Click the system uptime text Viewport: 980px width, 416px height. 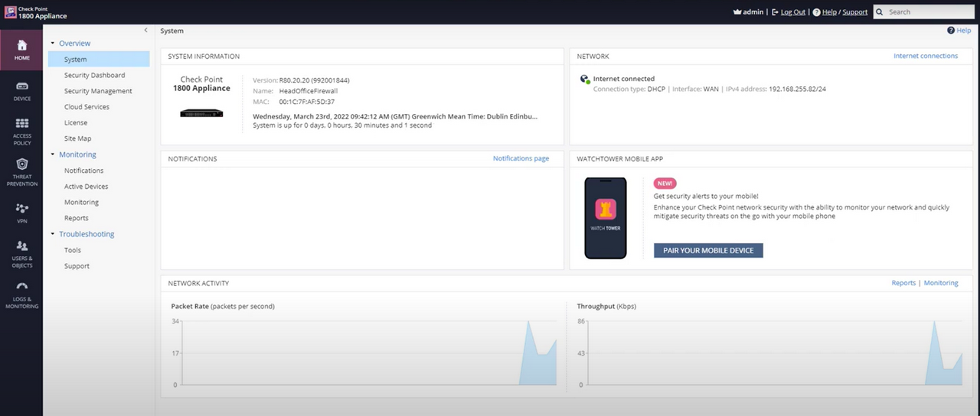pos(342,125)
